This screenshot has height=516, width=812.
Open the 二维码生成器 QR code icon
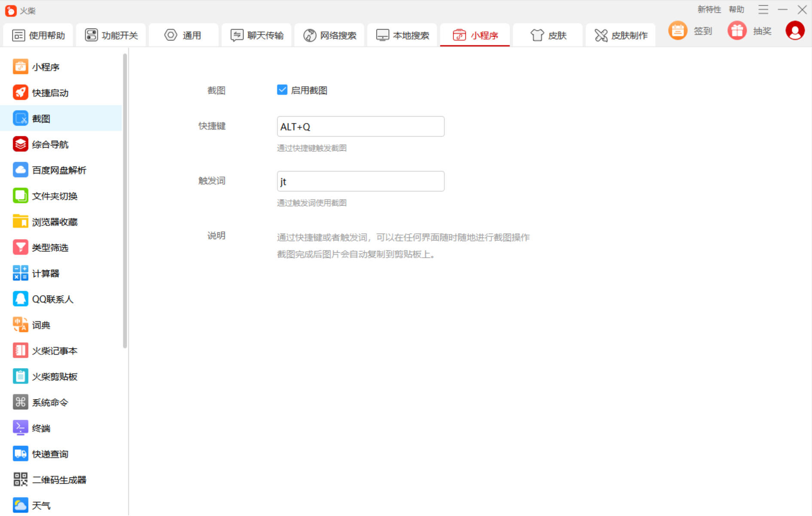[20, 480]
